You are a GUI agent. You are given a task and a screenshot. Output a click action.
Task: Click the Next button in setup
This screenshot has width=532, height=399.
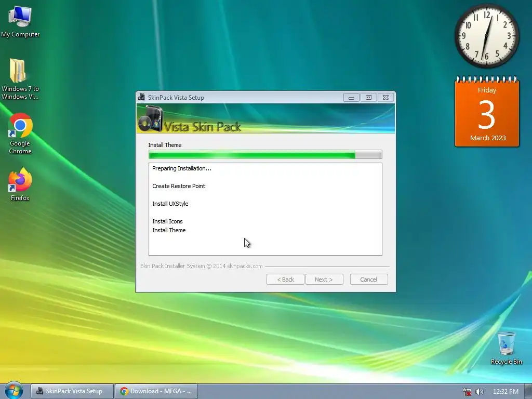(x=324, y=279)
